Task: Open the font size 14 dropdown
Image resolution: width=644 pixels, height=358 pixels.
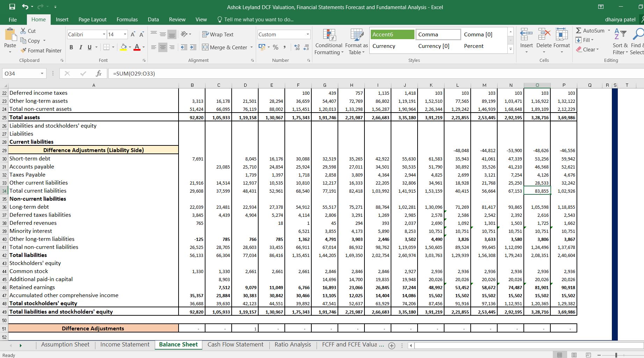Action: point(125,34)
